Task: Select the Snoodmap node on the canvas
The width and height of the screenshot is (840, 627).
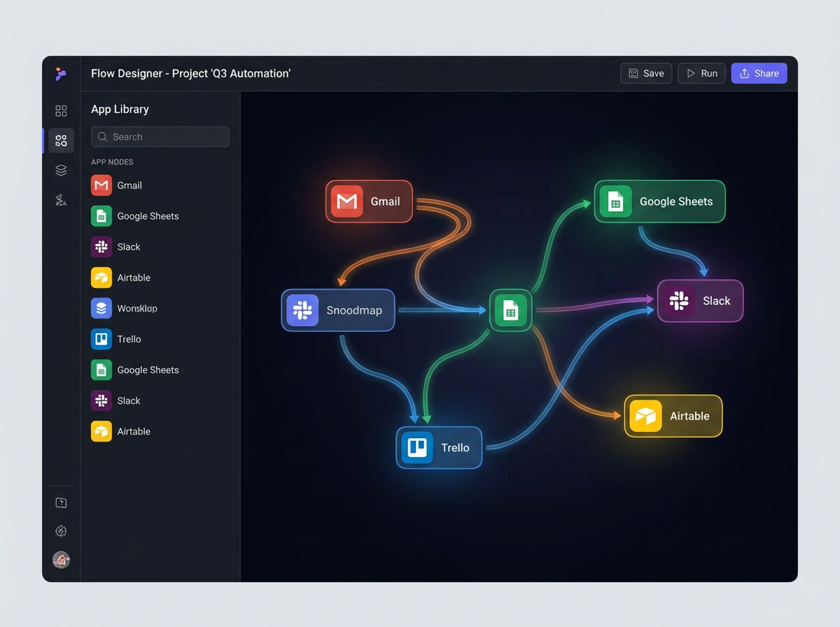Action: pyautogui.click(x=338, y=310)
